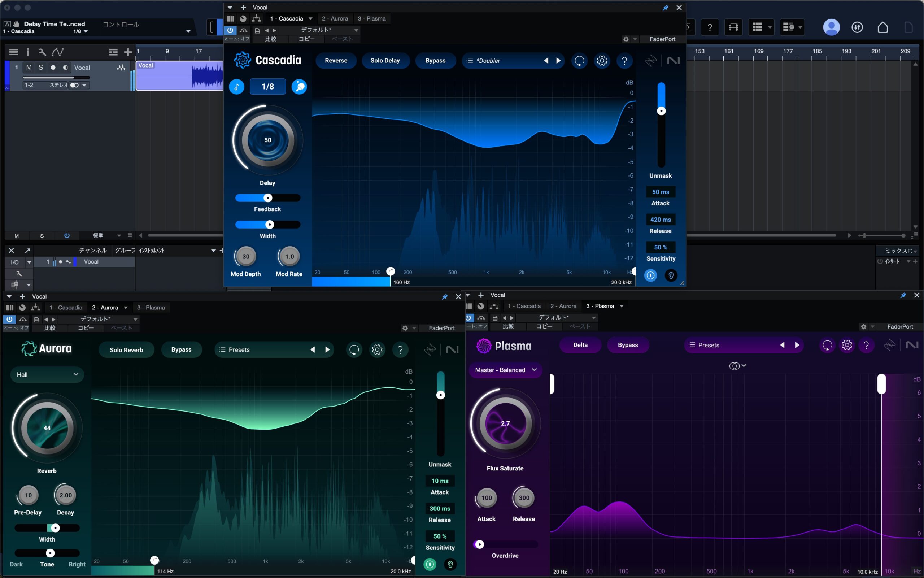The height and width of the screenshot is (578, 924).
Task: Click the user account avatar icon
Action: pyautogui.click(x=831, y=27)
